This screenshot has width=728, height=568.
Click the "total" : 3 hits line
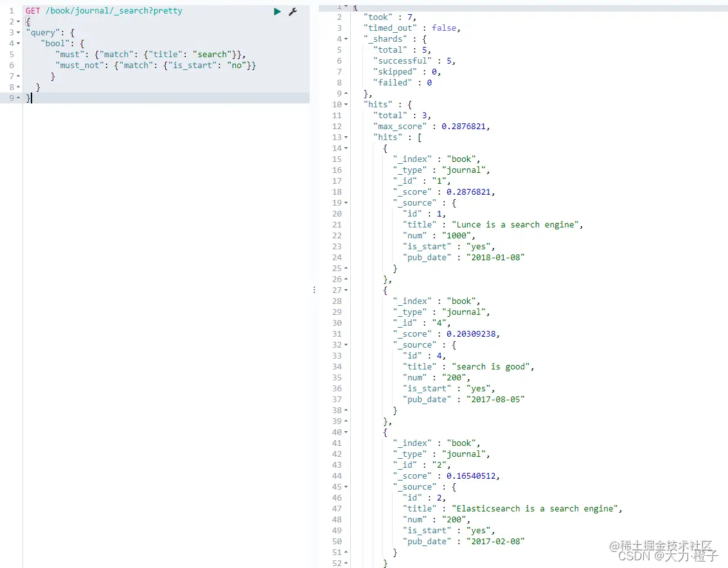pyautogui.click(x=402, y=116)
